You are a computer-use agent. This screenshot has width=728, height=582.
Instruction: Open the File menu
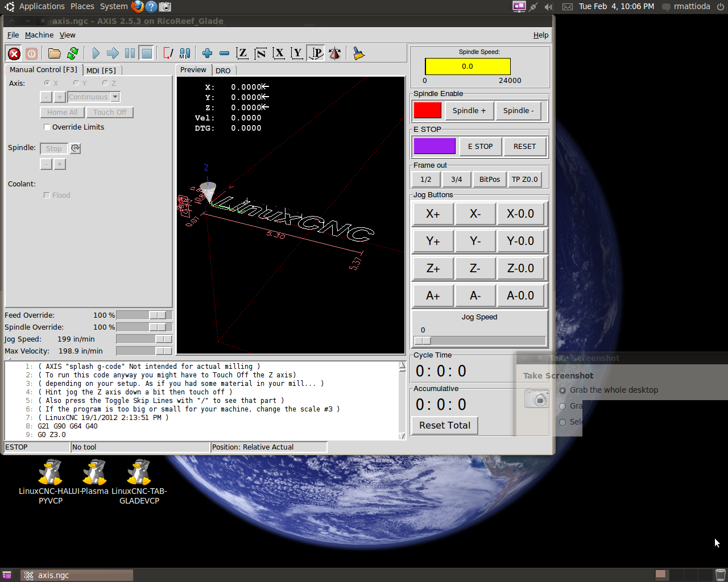(x=13, y=35)
